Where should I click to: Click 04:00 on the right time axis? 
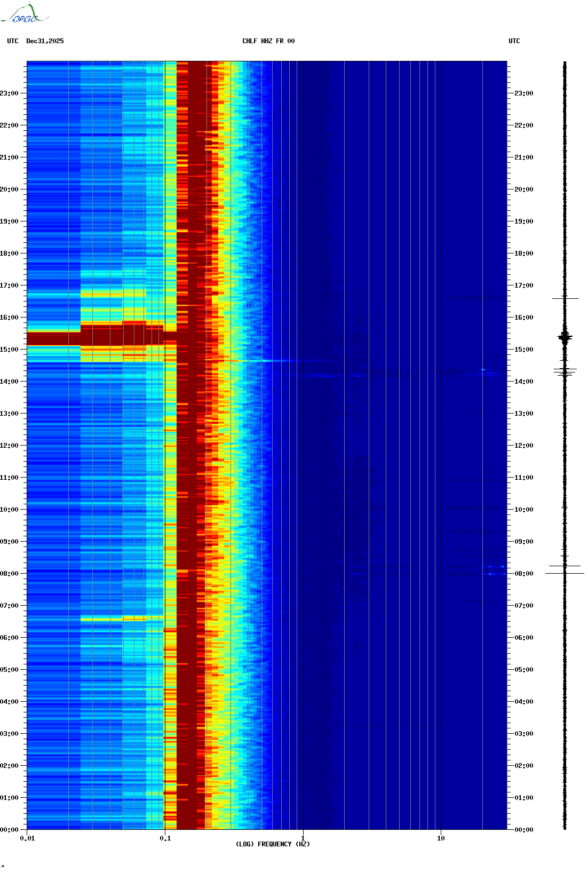(x=524, y=702)
